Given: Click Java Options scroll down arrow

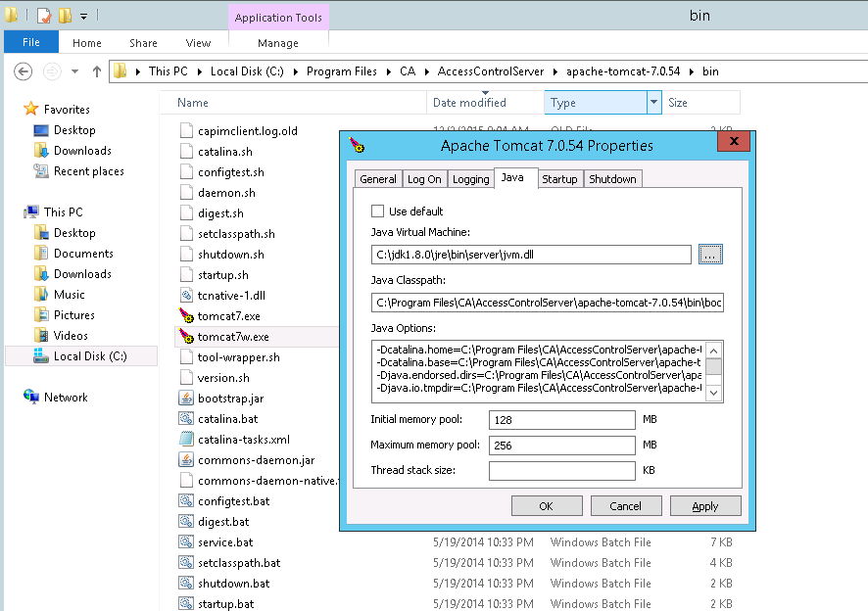Looking at the screenshot, I should pos(714,393).
